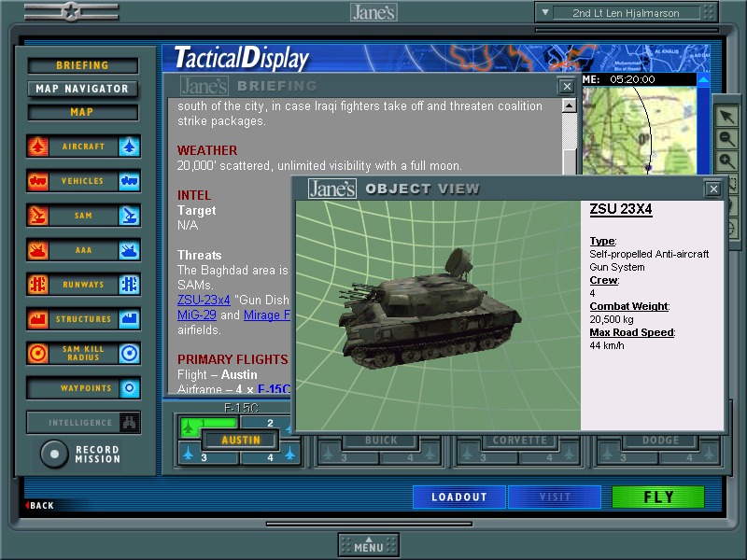Select Austin flight slot 1 (green)
Viewport: 747px width, 560px height.
coord(208,426)
